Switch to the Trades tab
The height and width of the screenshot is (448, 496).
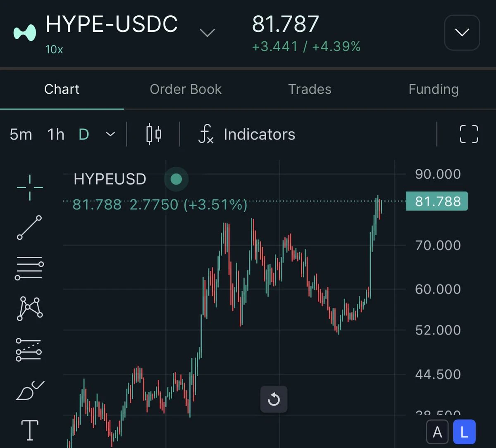point(310,89)
